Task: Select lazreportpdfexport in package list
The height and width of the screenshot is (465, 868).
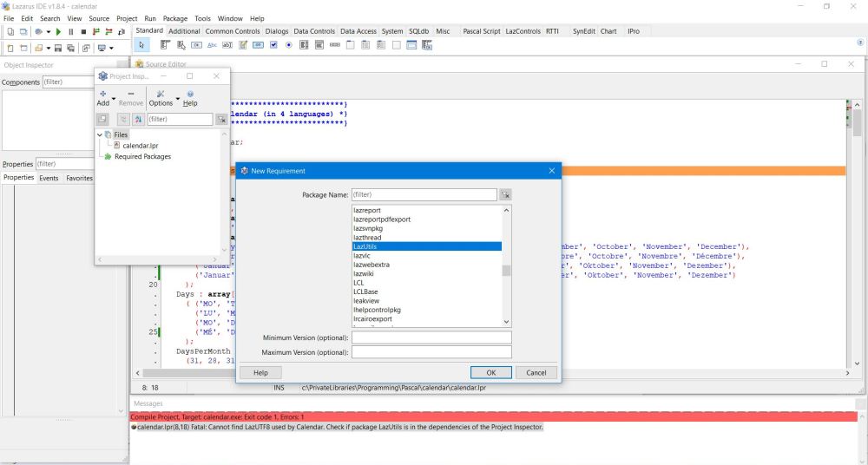Action: click(427, 219)
